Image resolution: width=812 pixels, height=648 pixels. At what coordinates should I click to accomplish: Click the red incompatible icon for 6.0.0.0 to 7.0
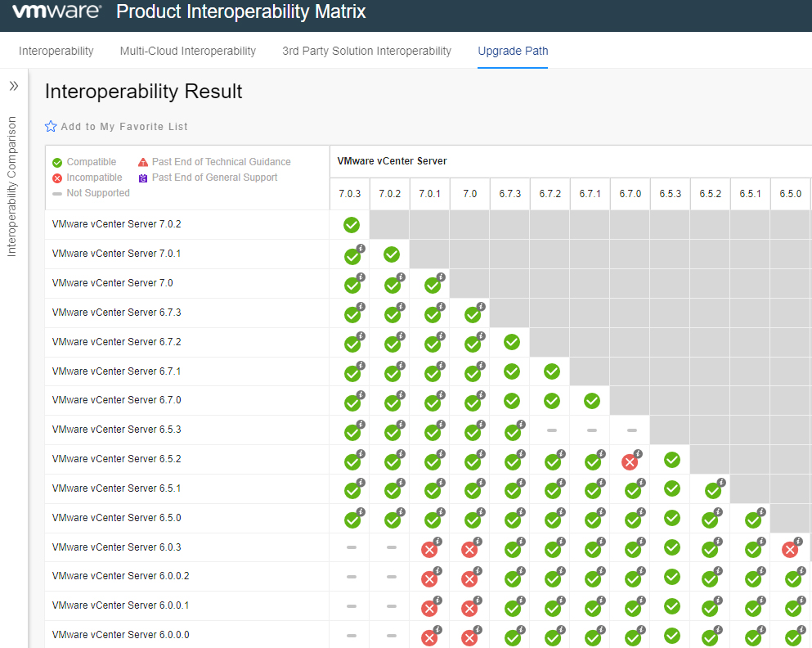pos(469,637)
